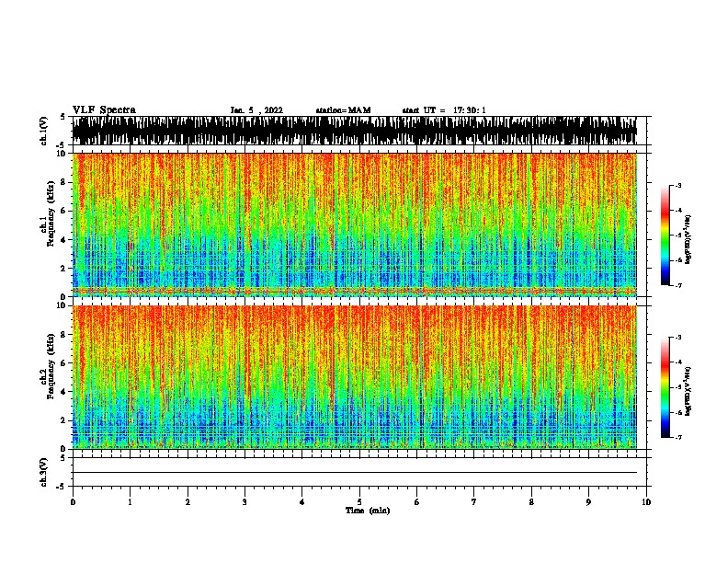
Task: Click time axis tick label "7"
Action: coord(474,502)
